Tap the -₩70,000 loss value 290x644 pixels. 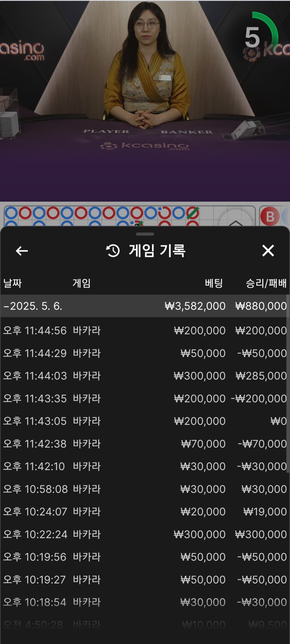262,444
